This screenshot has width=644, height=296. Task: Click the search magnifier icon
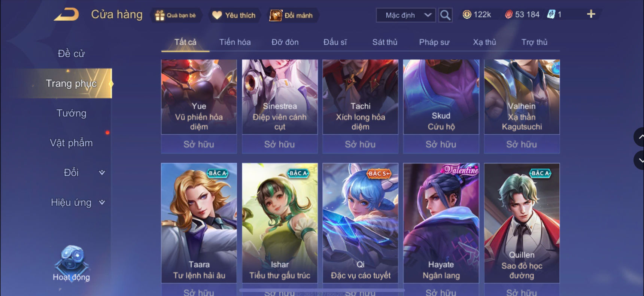point(445,15)
